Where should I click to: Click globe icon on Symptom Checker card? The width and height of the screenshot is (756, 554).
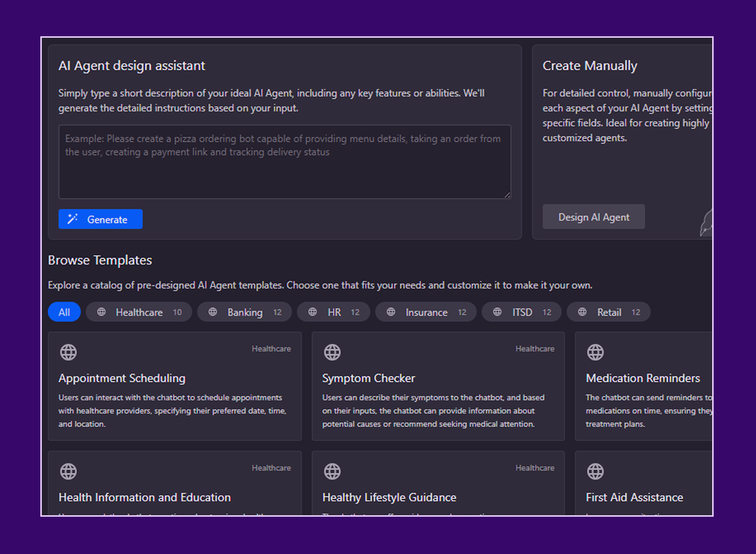pyautogui.click(x=332, y=352)
